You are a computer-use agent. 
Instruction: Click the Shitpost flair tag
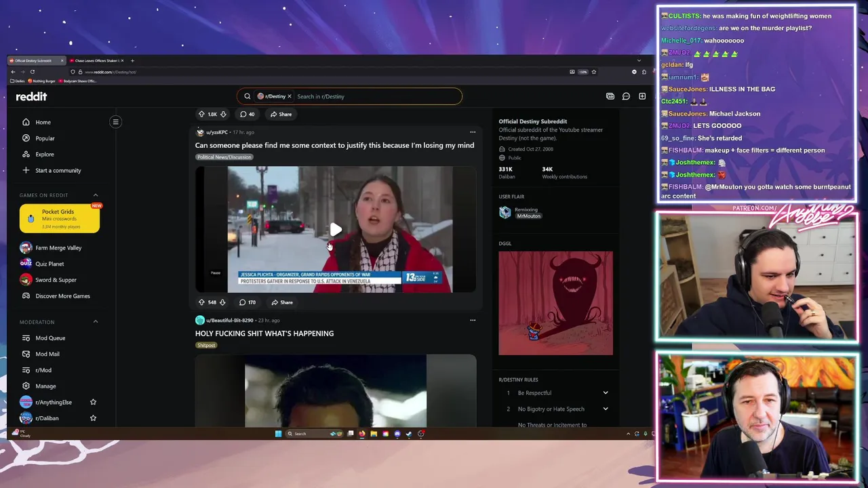(x=206, y=345)
